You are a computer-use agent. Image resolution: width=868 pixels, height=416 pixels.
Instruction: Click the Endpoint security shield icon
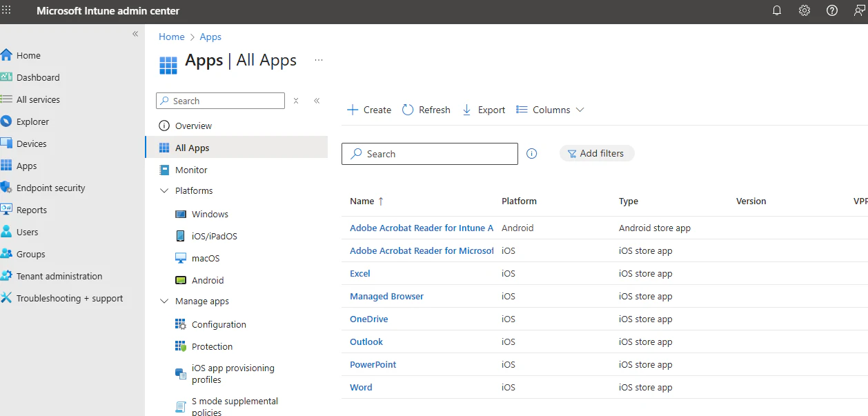pyautogui.click(x=6, y=188)
